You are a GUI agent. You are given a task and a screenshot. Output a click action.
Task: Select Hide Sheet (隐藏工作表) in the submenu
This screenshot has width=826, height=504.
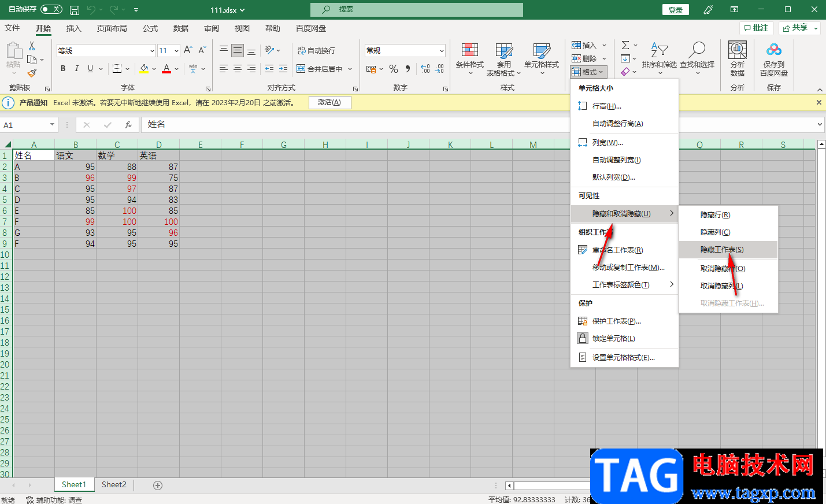pyautogui.click(x=728, y=250)
